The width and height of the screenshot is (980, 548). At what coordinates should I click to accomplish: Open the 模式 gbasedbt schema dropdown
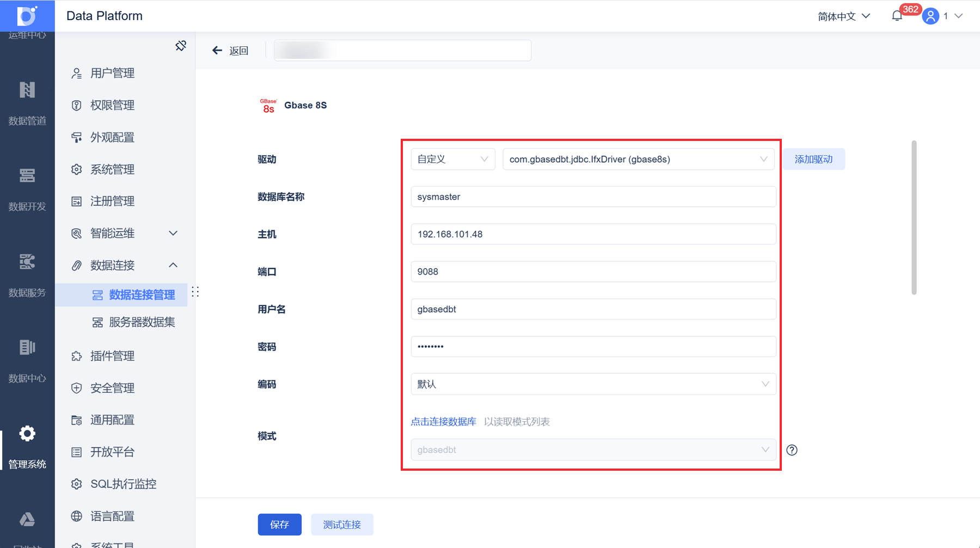pos(593,450)
